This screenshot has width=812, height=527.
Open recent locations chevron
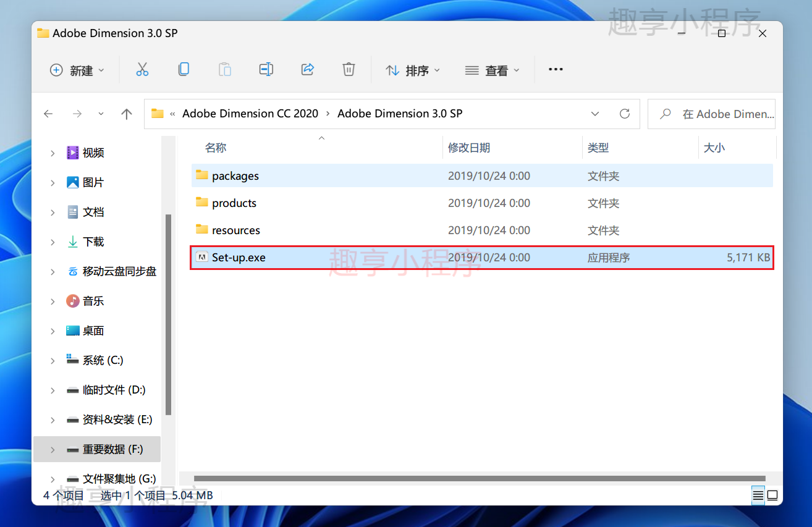pos(101,114)
